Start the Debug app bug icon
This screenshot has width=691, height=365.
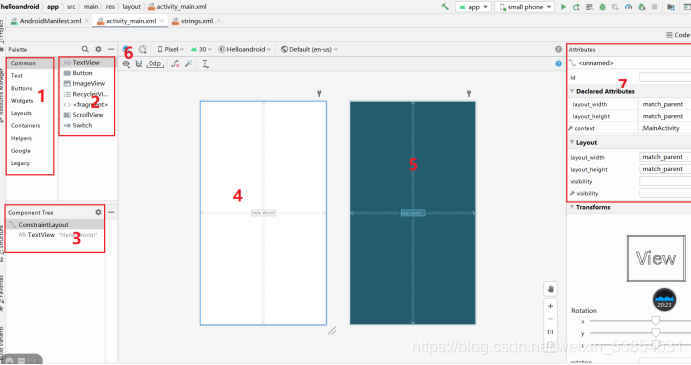[602, 7]
